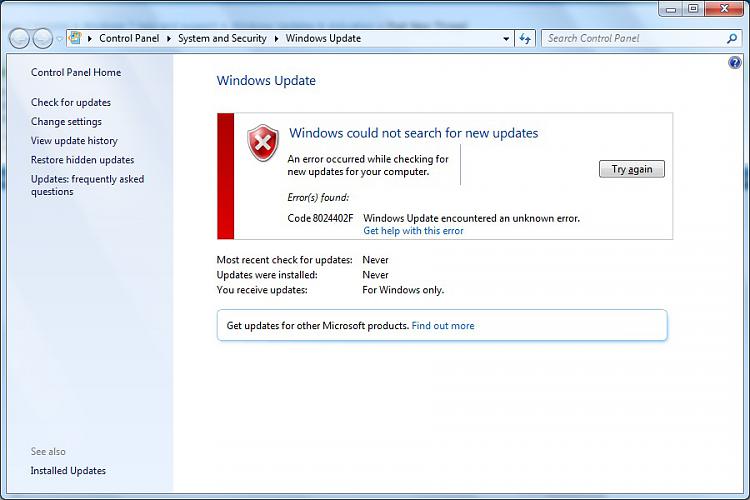Click the Control Panel address bar icon
The image size is (750, 500).
[x=76, y=38]
